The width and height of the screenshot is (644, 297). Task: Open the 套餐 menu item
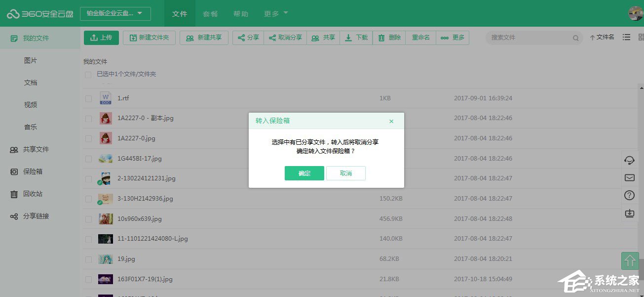pos(210,14)
